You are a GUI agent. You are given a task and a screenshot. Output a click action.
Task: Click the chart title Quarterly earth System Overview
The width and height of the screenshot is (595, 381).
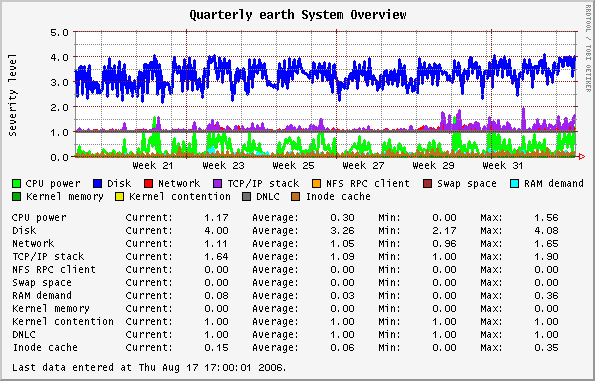click(298, 15)
